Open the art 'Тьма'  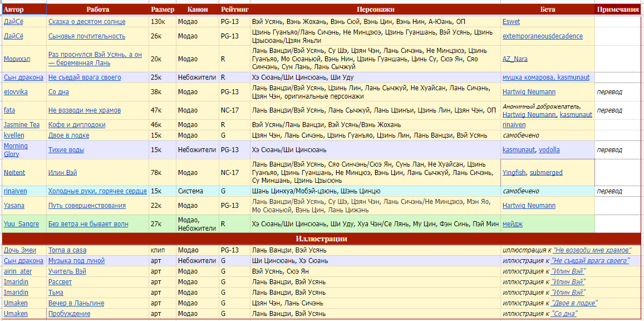tap(56, 293)
